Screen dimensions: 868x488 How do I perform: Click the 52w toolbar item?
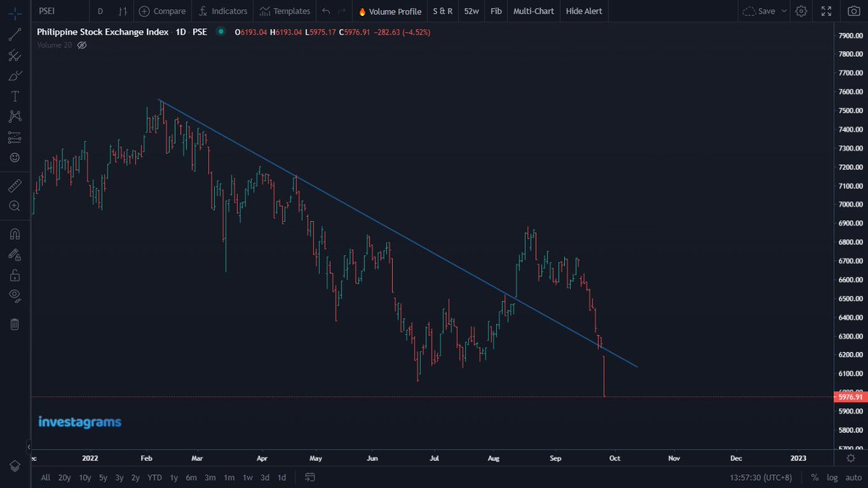(472, 11)
